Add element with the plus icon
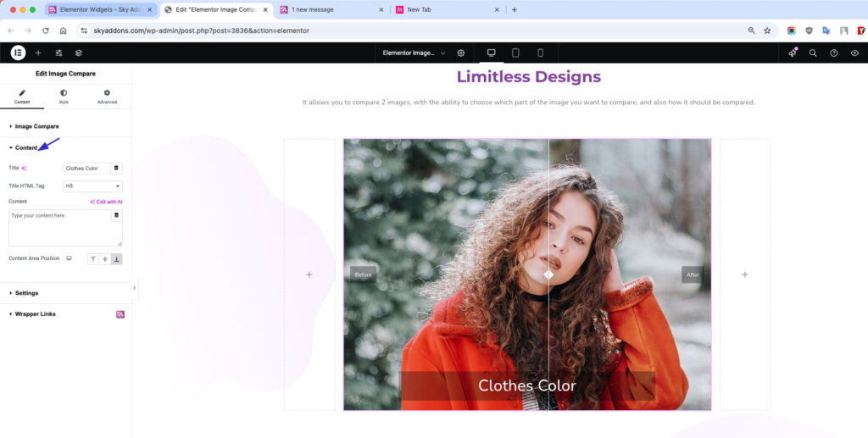Viewport: 868px width, 438px height. click(38, 53)
